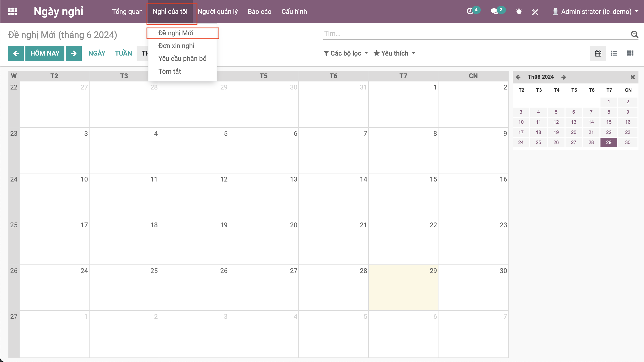Click the activities clock icon
The width and height of the screenshot is (644, 362).
470,11
